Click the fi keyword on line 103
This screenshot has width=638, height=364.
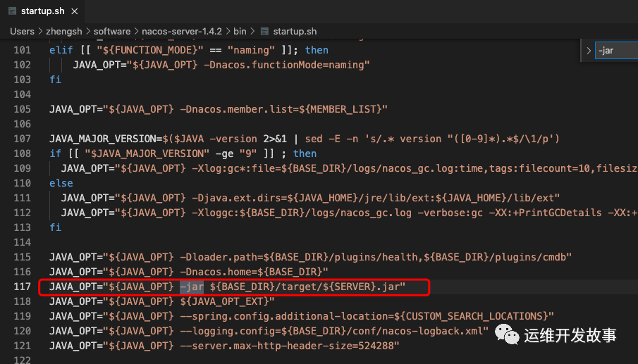(55, 80)
